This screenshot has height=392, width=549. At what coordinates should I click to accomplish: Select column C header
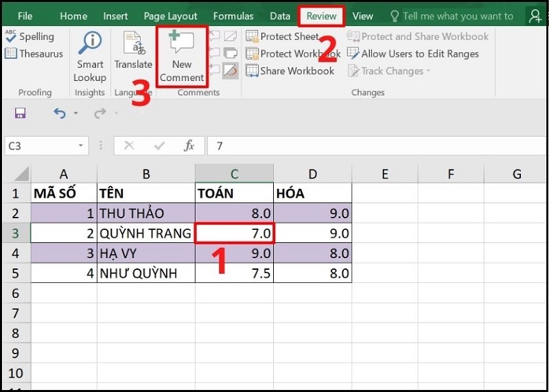pos(234,174)
